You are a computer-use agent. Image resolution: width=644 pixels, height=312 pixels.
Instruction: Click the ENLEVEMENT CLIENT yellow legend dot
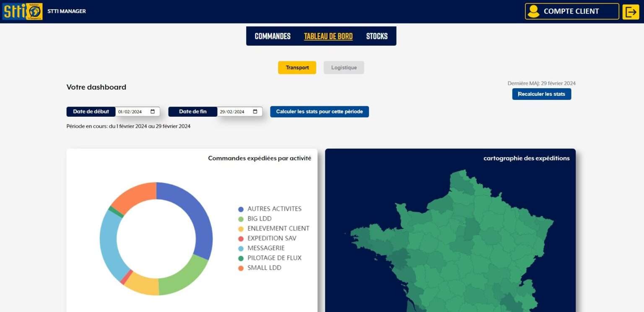[x=241, y=228]
